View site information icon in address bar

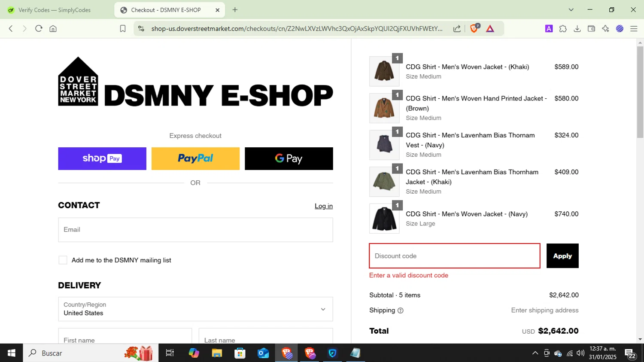141,29
